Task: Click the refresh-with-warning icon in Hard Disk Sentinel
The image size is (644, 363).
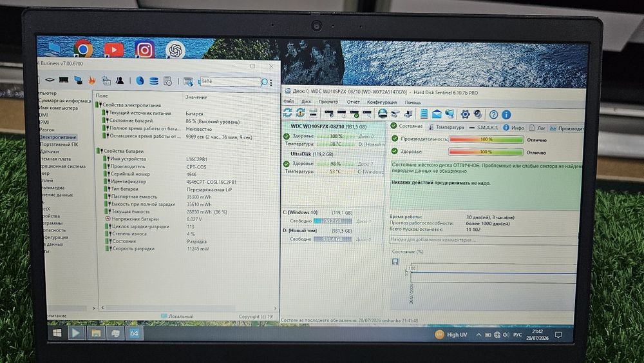Action: (300, 113)
